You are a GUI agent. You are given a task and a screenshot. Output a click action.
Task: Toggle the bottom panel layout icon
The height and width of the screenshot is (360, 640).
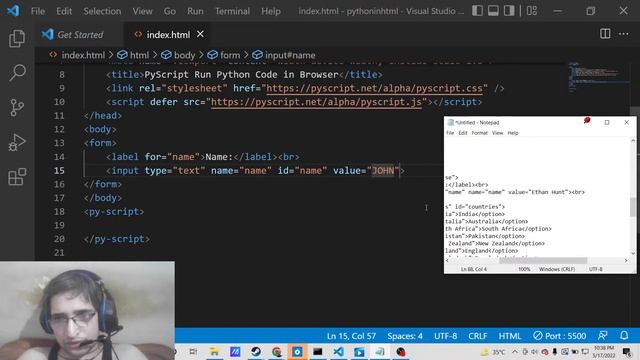tap(493, 11)
